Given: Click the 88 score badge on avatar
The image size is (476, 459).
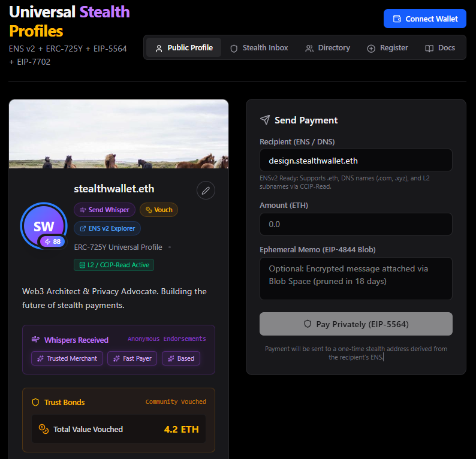Looking at the screenshot, I should coord(53,242).
